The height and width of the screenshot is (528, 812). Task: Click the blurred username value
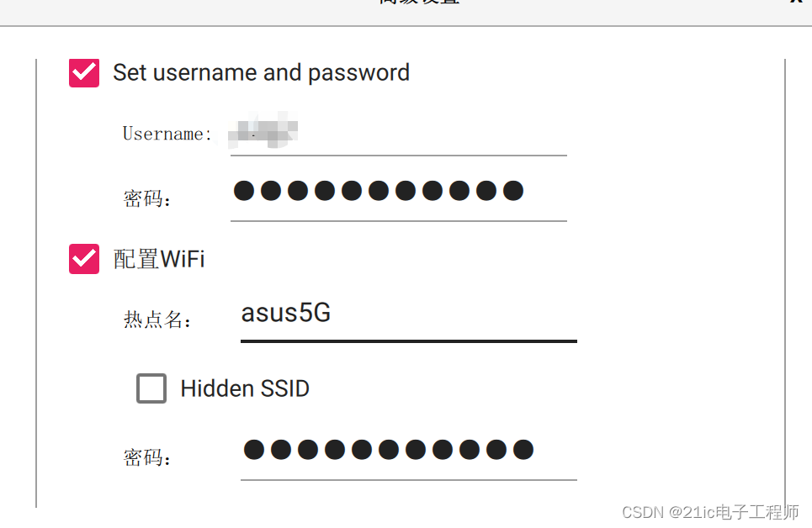tap(263, 132)
